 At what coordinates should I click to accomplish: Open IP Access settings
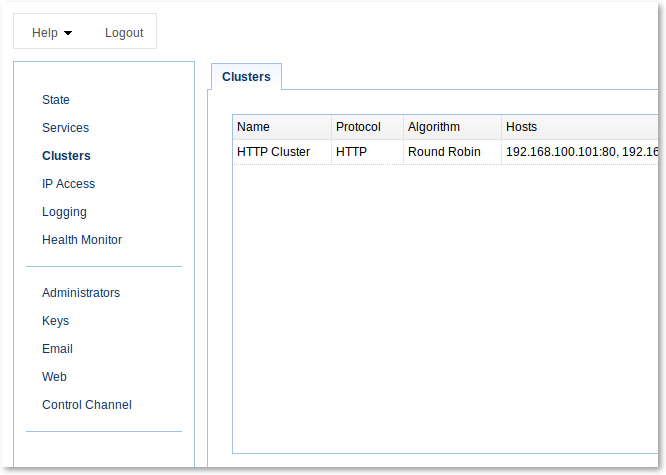tap(68, 184)
